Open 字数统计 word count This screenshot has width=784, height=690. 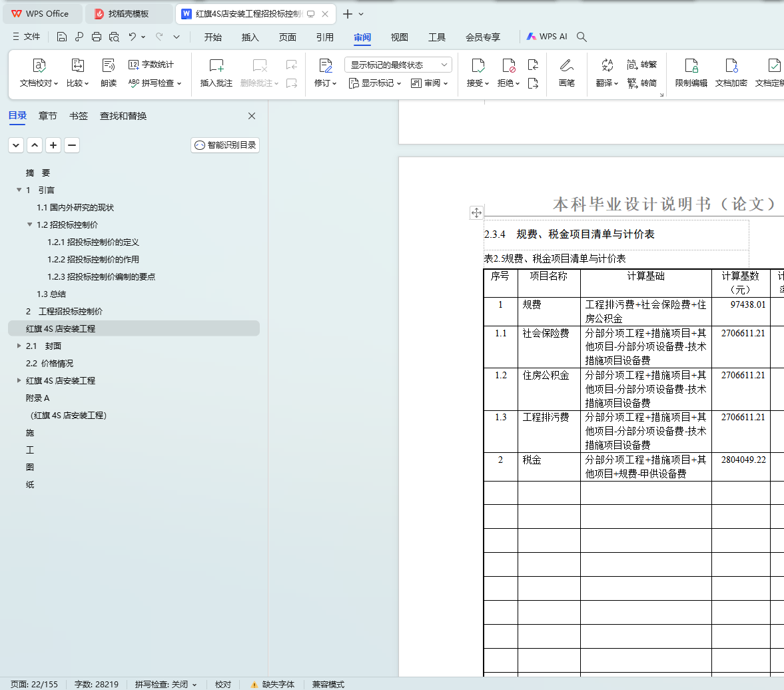[151, 65]
